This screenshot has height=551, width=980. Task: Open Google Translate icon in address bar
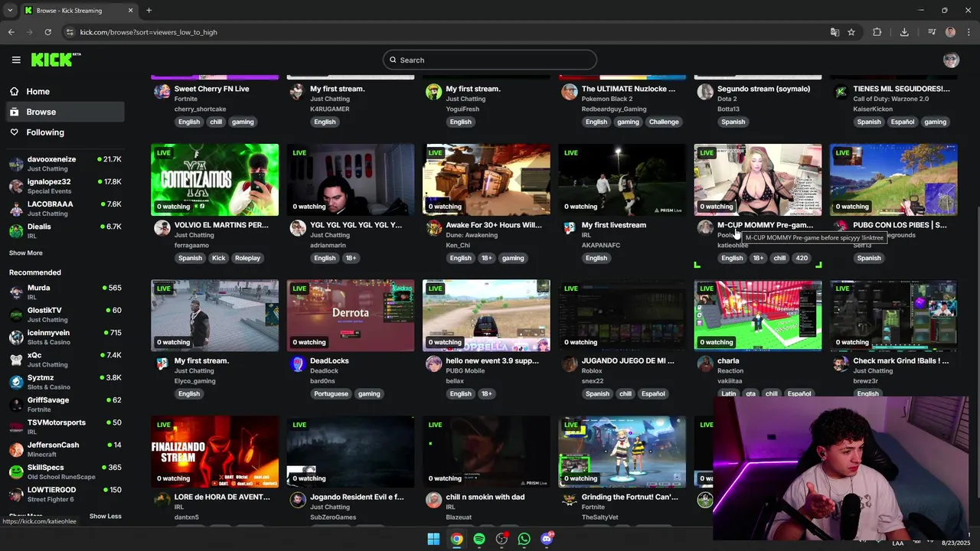point(835,32)
